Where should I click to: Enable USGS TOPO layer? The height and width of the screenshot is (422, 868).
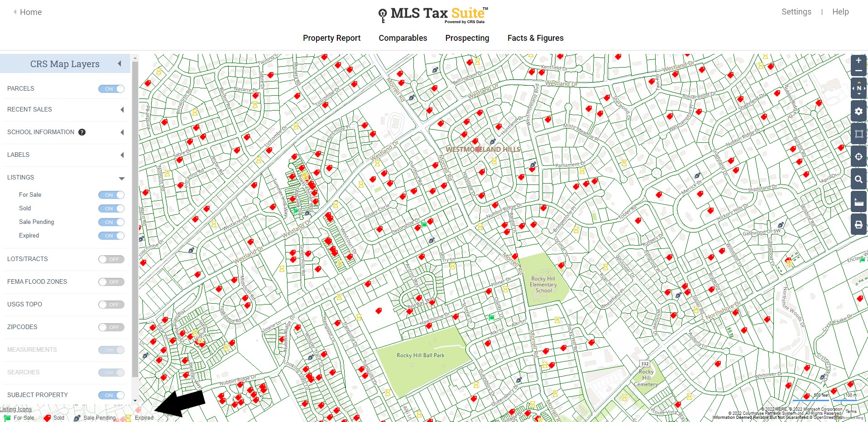[x=111, y=305]
